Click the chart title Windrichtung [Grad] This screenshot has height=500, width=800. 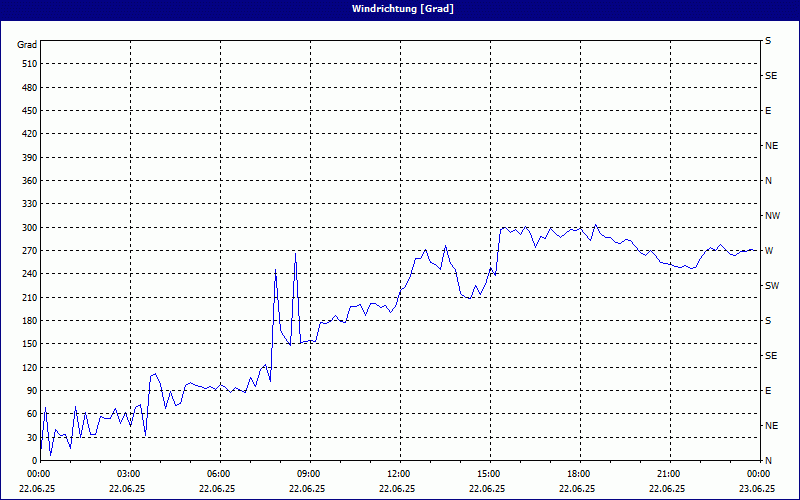(403, 9)
